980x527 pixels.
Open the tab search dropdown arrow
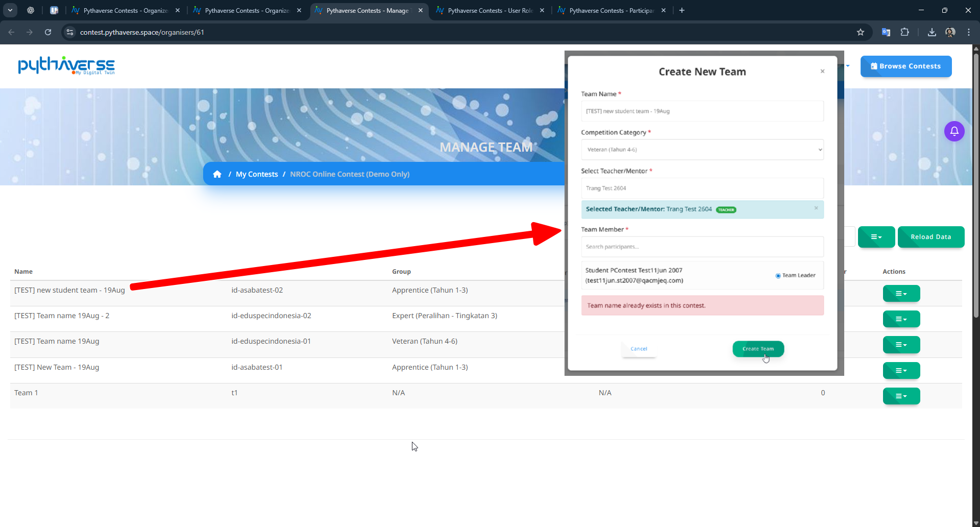10,10
